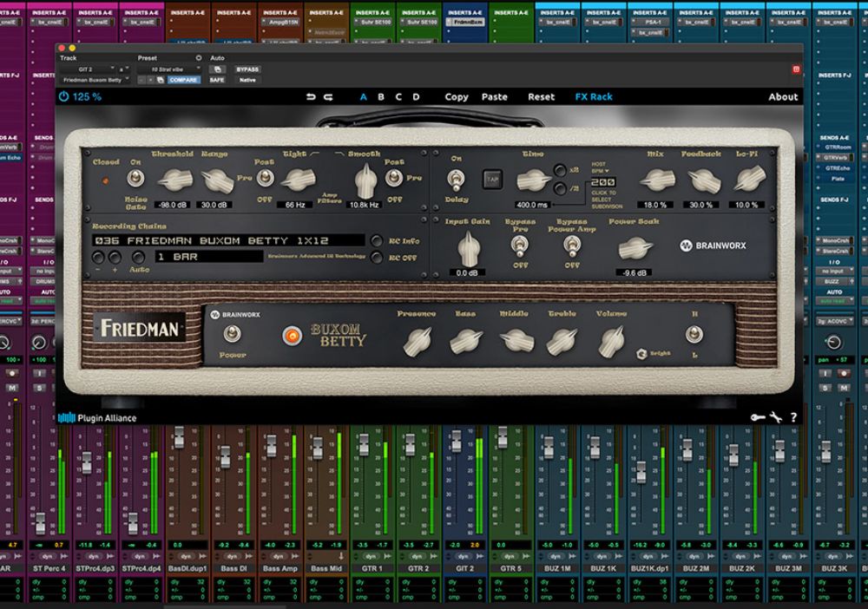
Task: Open the FX Rack view
Action: click(594, 97)
